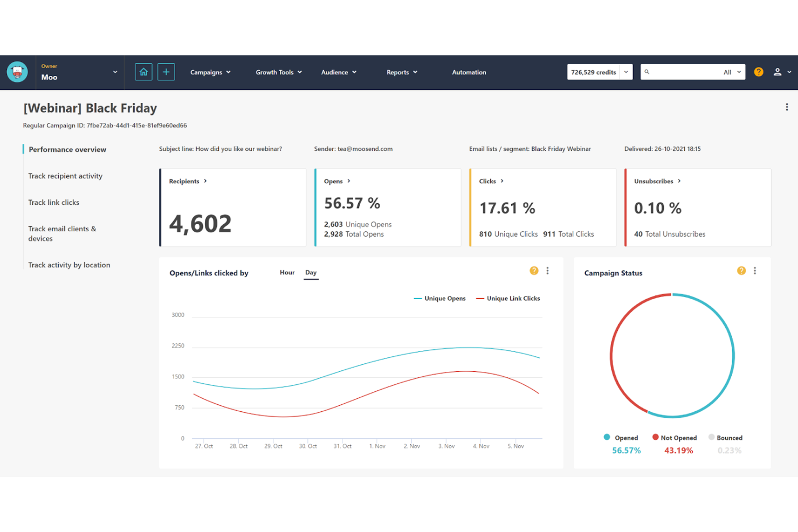Open the Home dashboard icon
The image size is (798, 532).
coord(143,72)
